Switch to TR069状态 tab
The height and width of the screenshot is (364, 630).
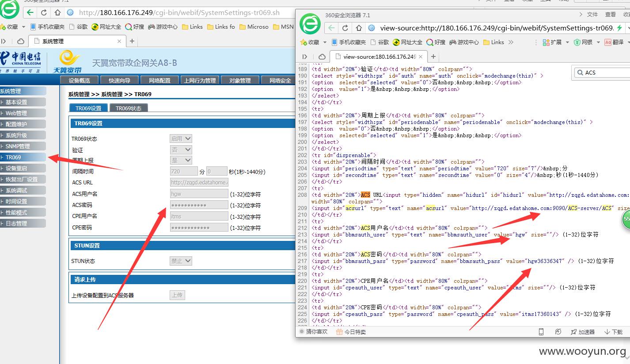[129, 108]
